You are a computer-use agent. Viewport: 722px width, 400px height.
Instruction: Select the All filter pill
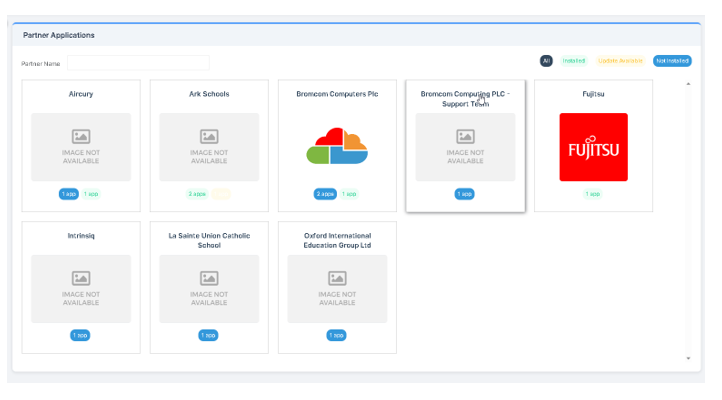pos(546,61)
